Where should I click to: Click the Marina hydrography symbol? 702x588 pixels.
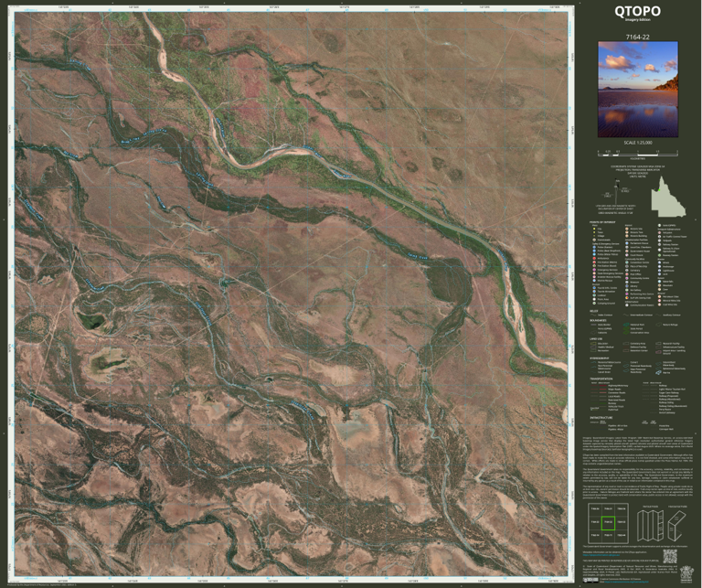coord(658,372)
